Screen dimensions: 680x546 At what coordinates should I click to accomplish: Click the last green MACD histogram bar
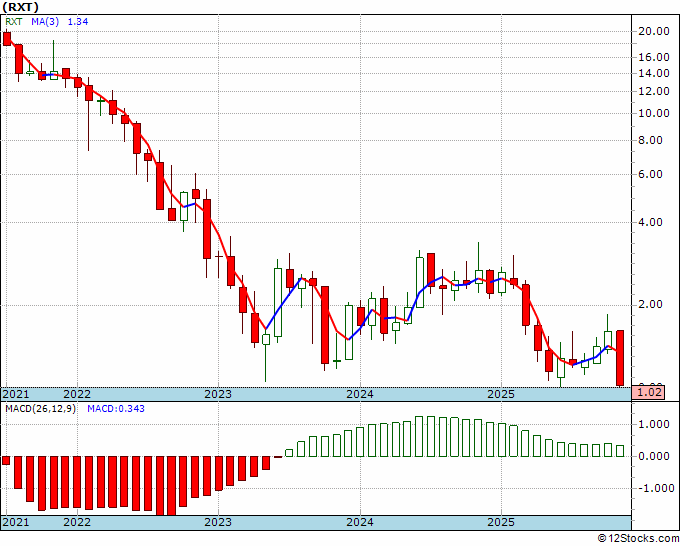(x=620, y=451)
